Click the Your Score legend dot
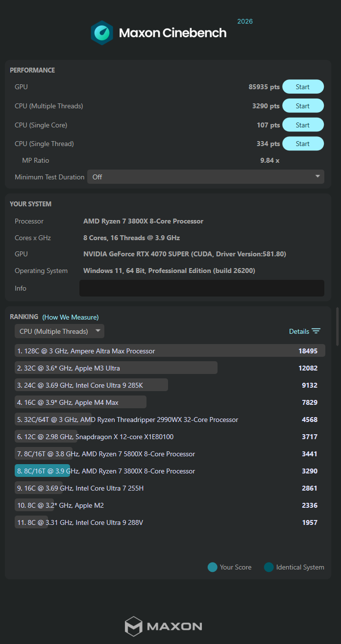This screenshot has width=341, height=644. 212,567
